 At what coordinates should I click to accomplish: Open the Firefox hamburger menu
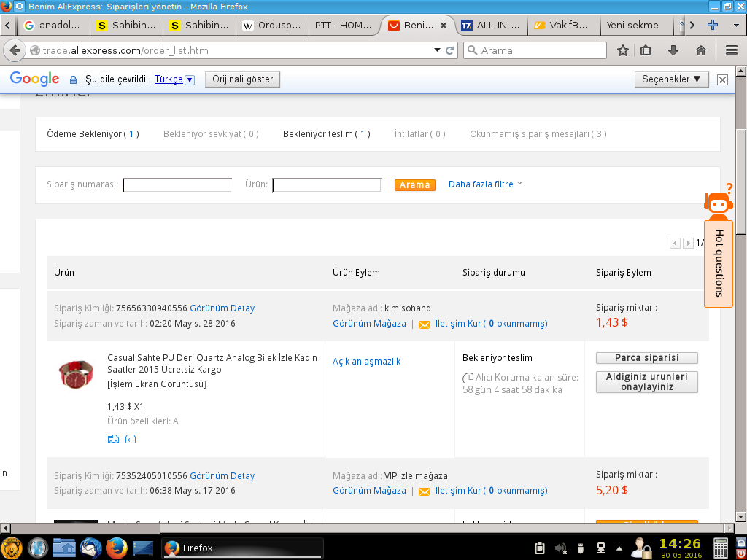732,50
